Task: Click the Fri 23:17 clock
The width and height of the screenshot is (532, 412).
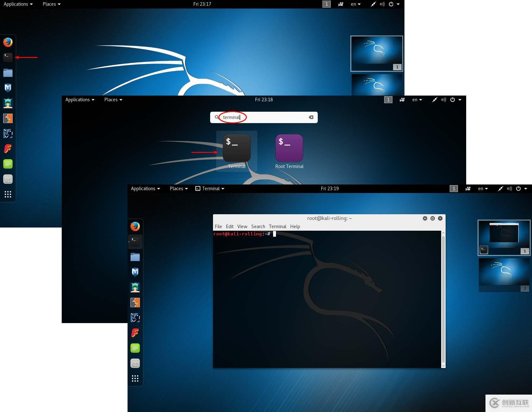Action: click(x=202, y=4)
